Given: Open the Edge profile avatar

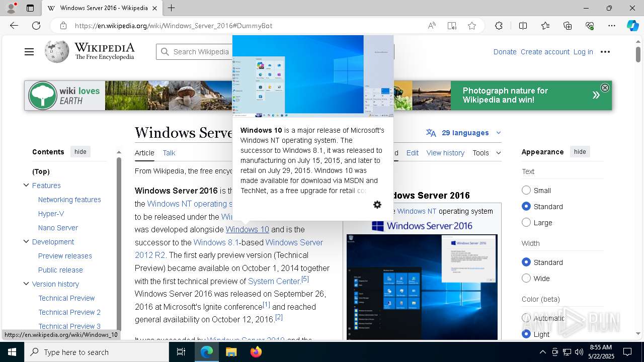Looking at the screenshot, I should [x=11, y=8].
